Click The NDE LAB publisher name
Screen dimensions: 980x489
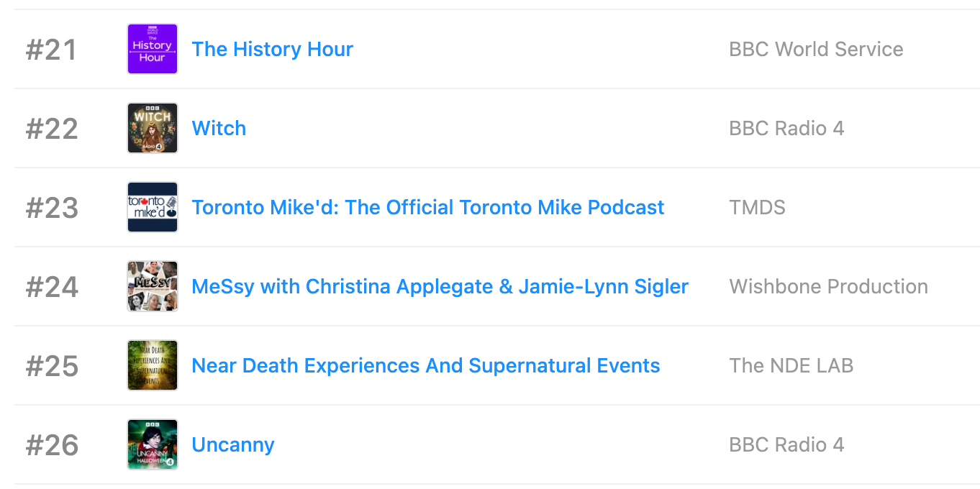click(791, 365)
